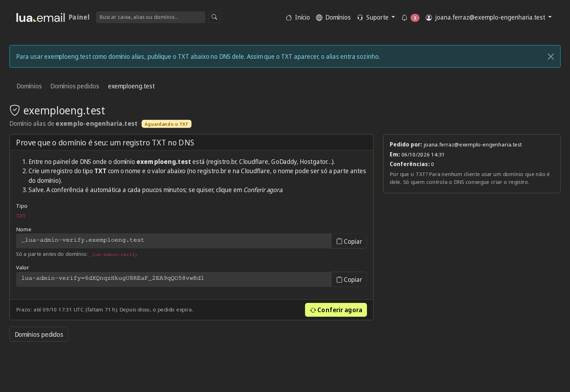Go to Início in the top navigation
Screen dimensions: 570x392
pos(298,17)
